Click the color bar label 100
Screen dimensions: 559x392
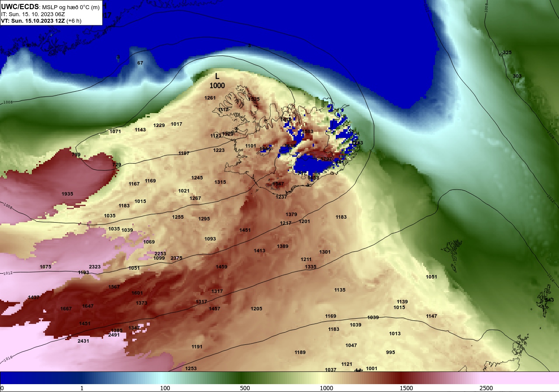(x=165, y=388)
